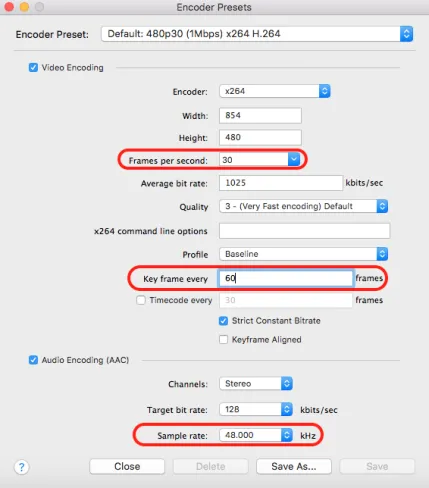Image resolution: width=429 pixels, height=488 pixels.
Task: Click the Save As... button
Action: pyautogui.click(x=294, y=466)
